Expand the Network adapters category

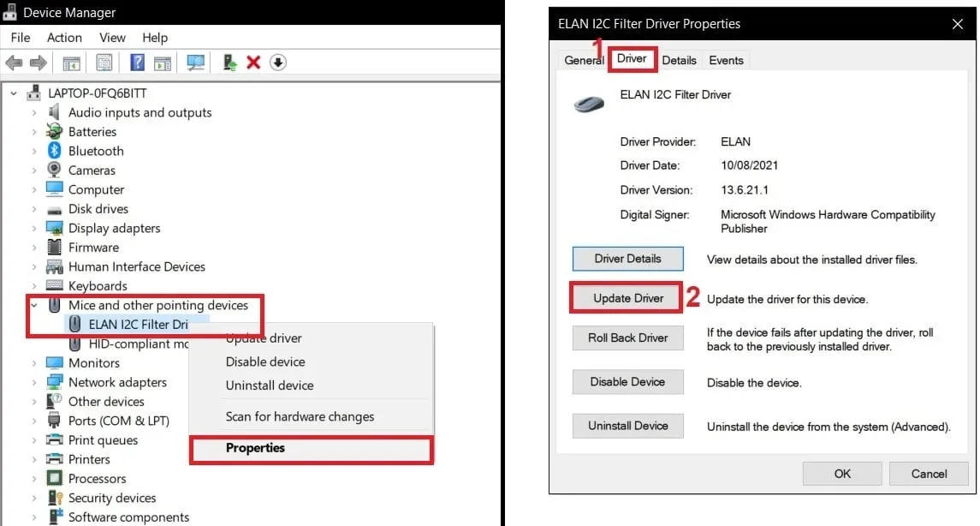(x=33, y=382)
